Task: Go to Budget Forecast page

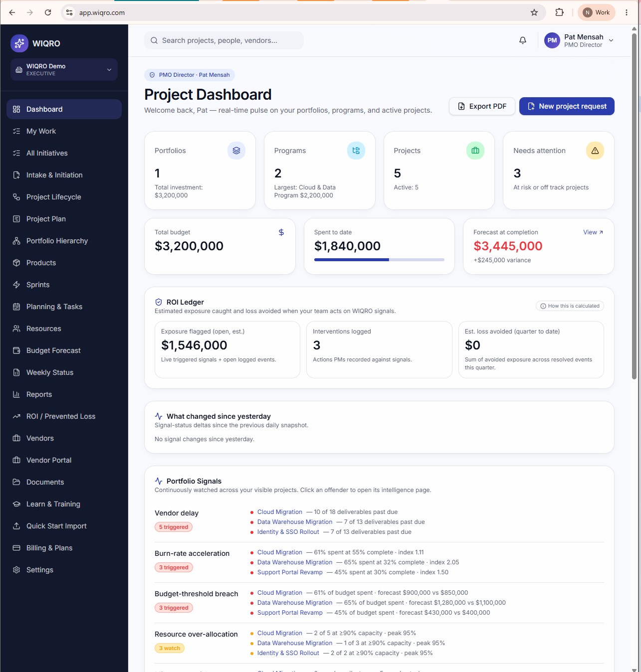Action: 64,350
